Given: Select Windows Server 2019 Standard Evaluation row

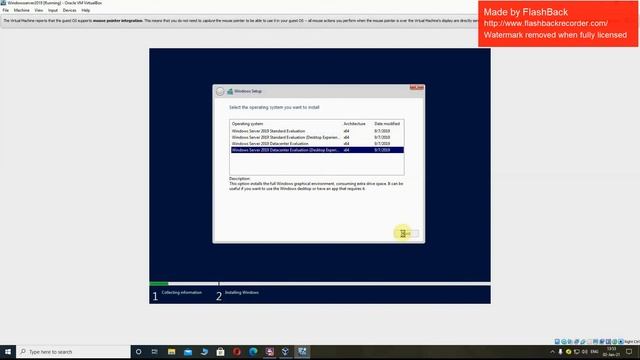Looking at the screenshot, I should [x=317, y=131].
